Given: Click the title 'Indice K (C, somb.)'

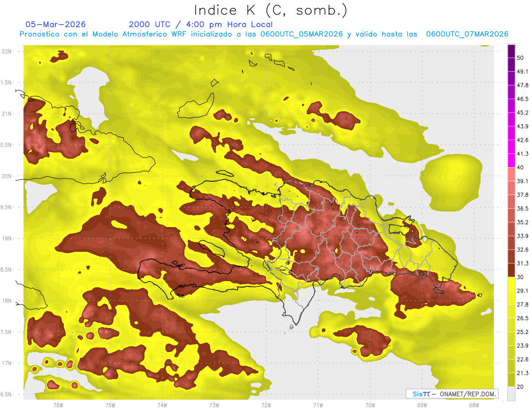Looking at the screenshot, I should point(271,10).
